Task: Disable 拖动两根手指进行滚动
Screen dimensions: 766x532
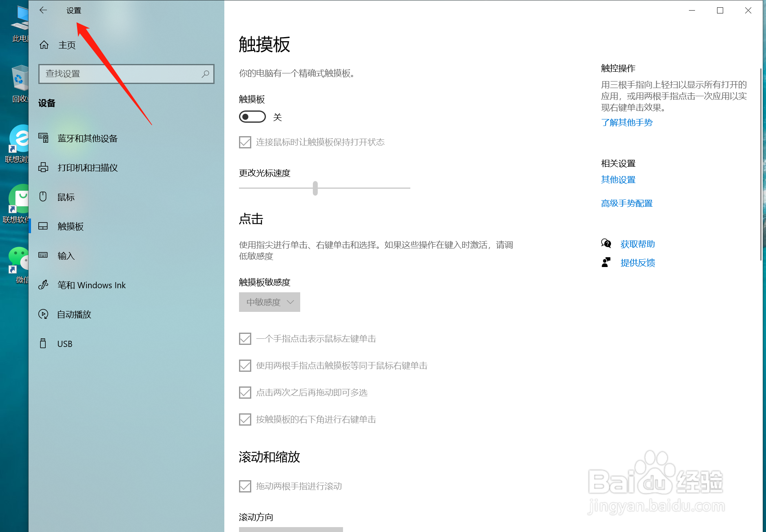Action: (x=245, y=486)
